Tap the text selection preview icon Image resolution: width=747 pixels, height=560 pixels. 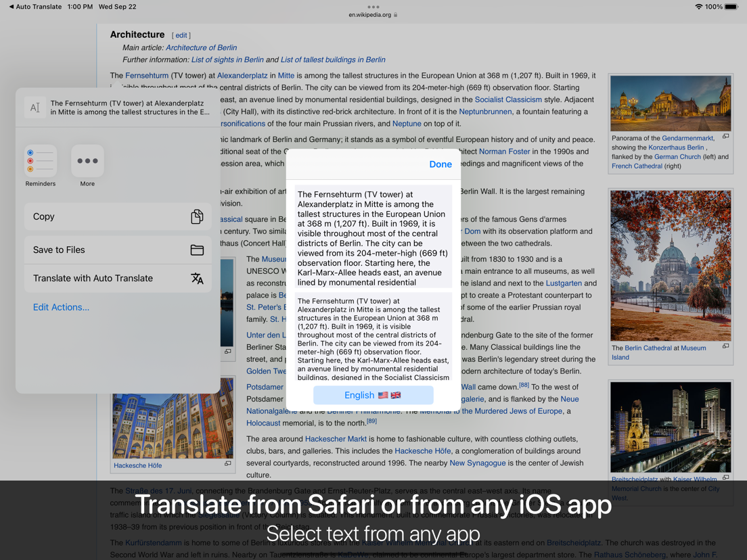pyautogui.click(x=35, y=108)
